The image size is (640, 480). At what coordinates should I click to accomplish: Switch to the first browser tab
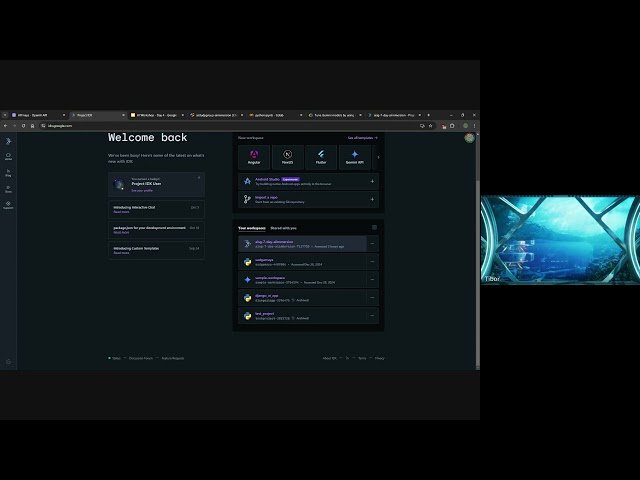[x=38, y=115]
